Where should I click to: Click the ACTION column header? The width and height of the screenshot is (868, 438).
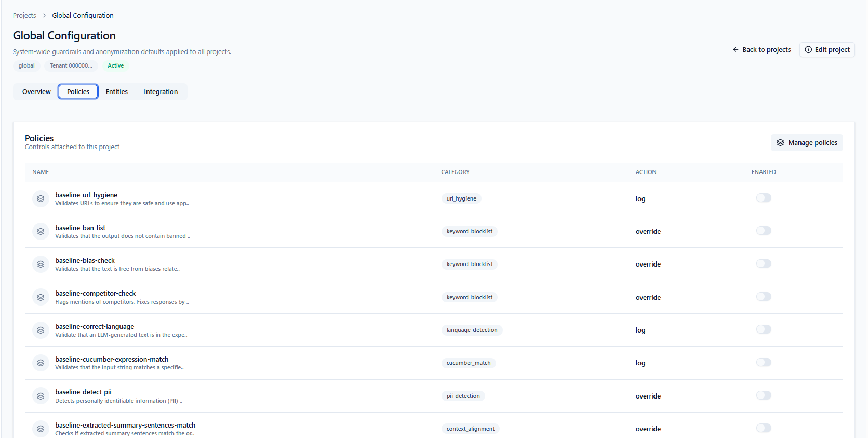pos(646,172)
